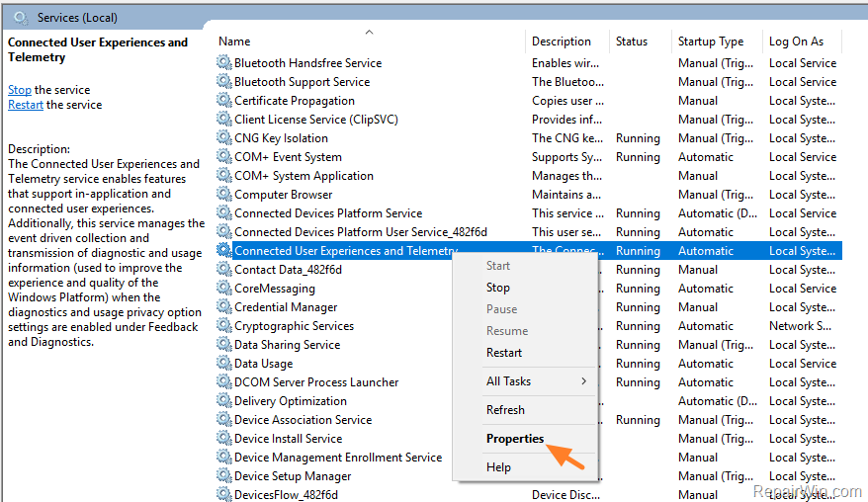The image size is (868, 502).
Task: Select the CNG Key Isolation gear icon
Action: (x=224, y=138)
